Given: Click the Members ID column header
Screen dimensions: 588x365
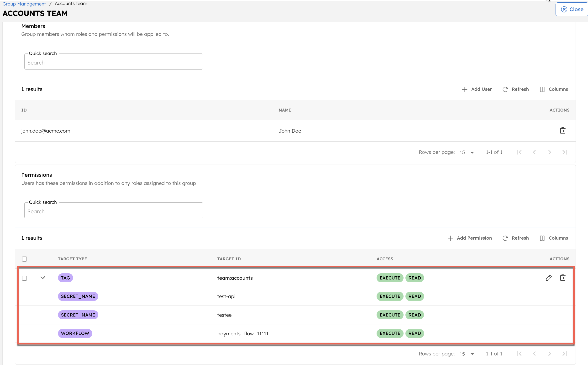Looking at the screenshot, I should pos(24,110).
